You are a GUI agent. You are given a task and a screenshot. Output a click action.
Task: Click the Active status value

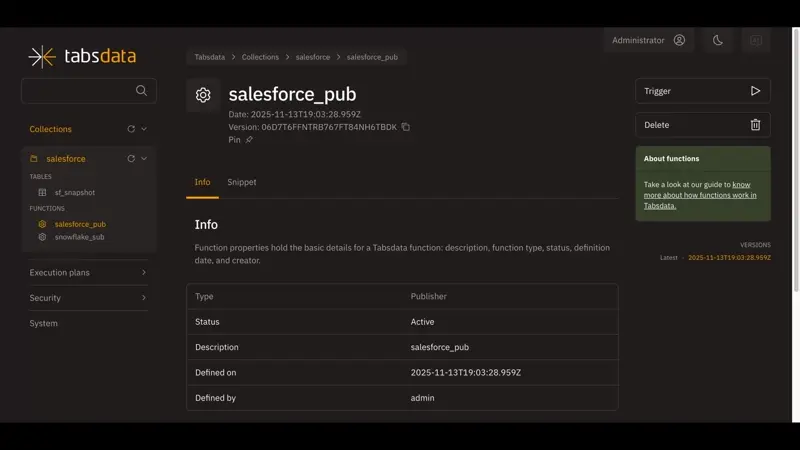[422, 322]
